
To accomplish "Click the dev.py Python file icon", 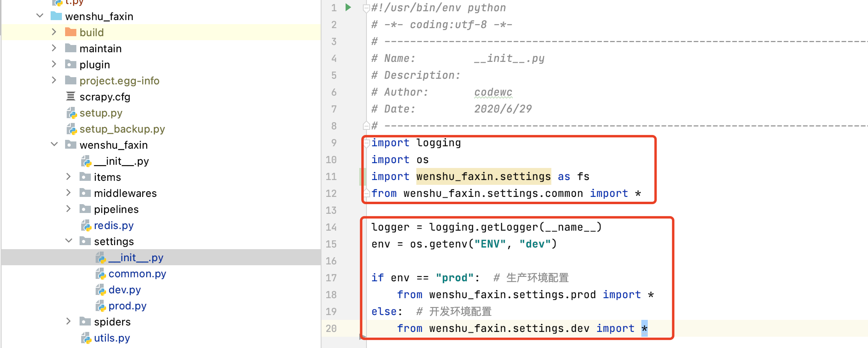I will click(x=100, y=290).
